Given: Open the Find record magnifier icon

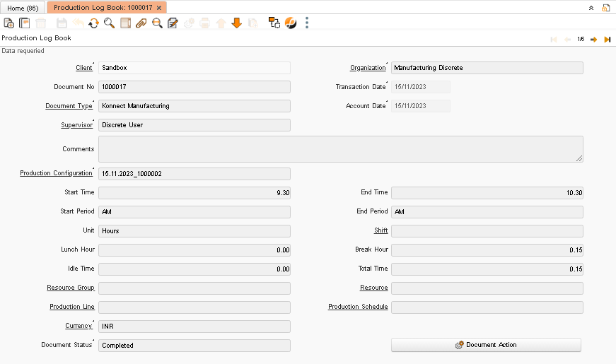Looking at the screenshot, I should (x=109, y=23).
